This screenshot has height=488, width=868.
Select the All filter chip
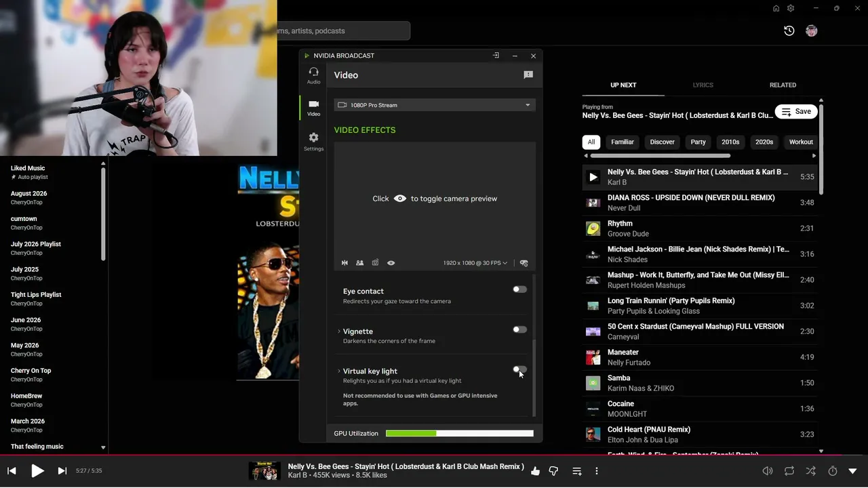[591, 142]
